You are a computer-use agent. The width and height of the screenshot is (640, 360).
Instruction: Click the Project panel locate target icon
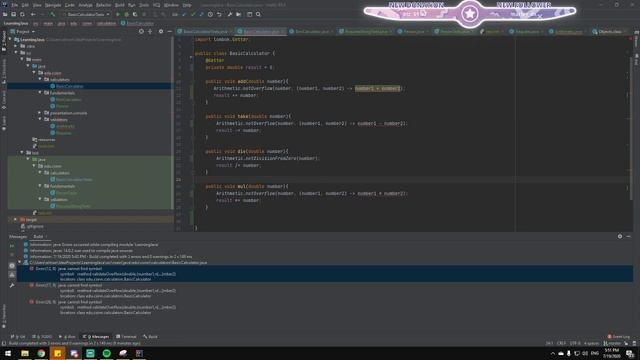pos(141,31)
